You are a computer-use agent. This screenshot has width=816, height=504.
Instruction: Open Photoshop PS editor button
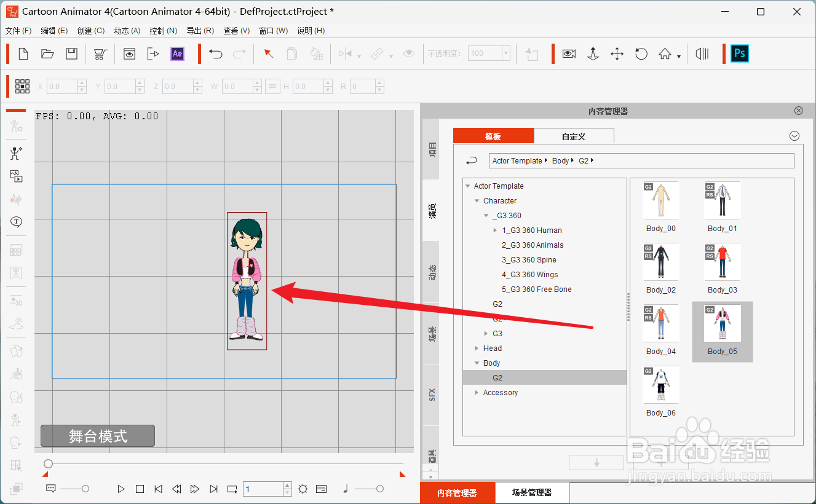coord(740,53)
